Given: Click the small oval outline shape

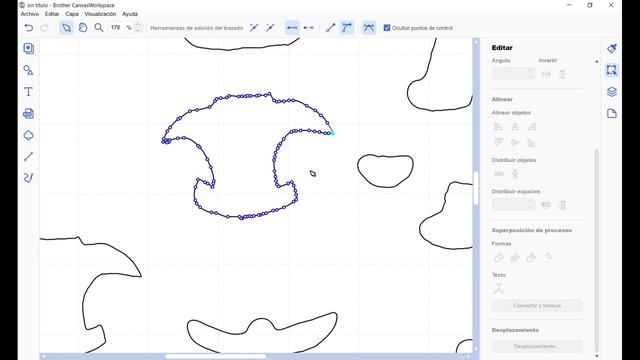Looking at the screenshot, I should pos(385,171).
